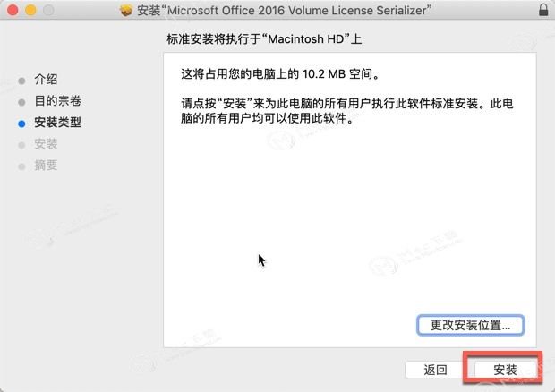Select the 摘要 step in sidebar
Image resolution: width=555 pixels, height=392 pixels.
pos(46,166)
